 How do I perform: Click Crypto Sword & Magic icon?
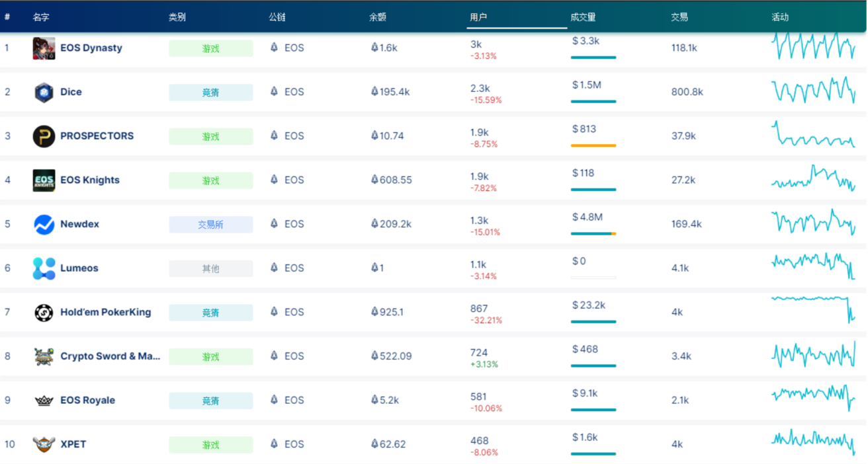(44, 356)
